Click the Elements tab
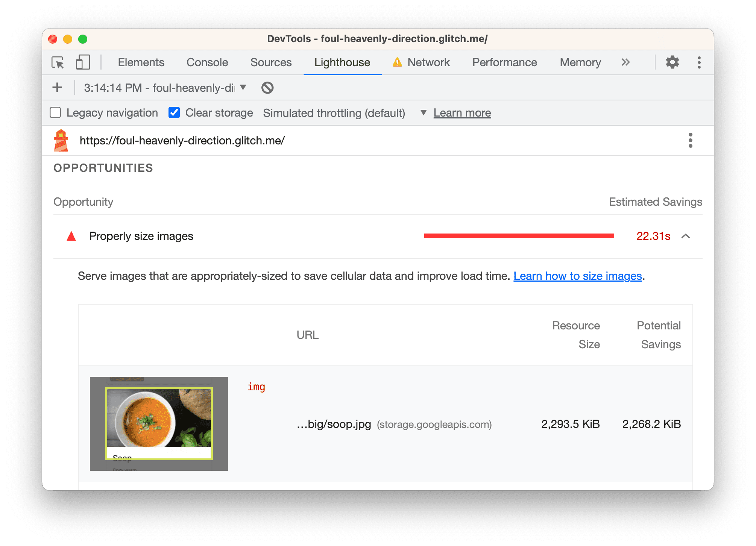The image size is (756, 546). click(x=139, y=63)
